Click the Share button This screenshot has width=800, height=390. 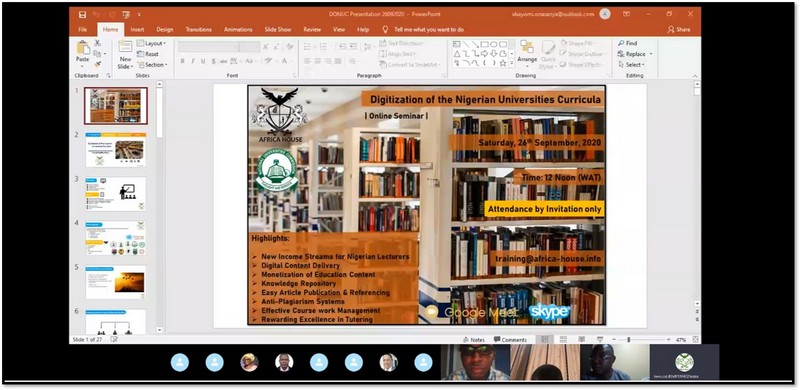point(679,30)
